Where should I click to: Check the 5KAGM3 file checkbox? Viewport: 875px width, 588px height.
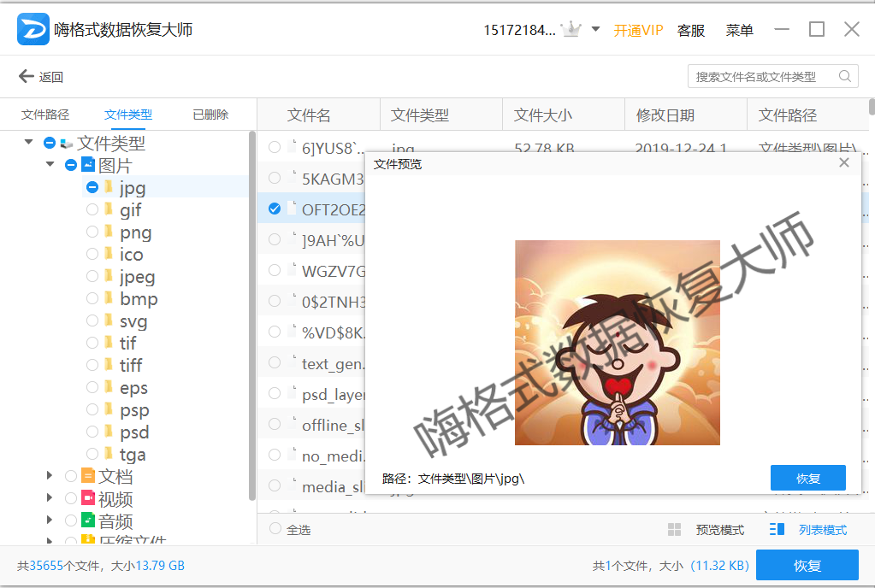pos(275,178)
